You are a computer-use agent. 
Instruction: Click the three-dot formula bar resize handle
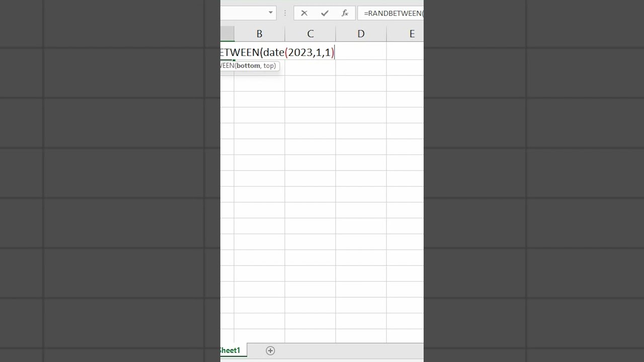tap(285, 13)
